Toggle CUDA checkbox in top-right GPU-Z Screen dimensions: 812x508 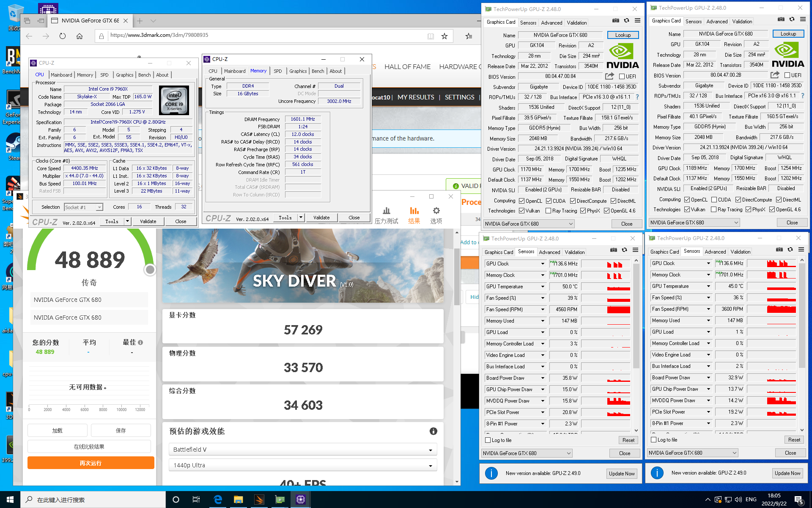(x=714, y=200)
